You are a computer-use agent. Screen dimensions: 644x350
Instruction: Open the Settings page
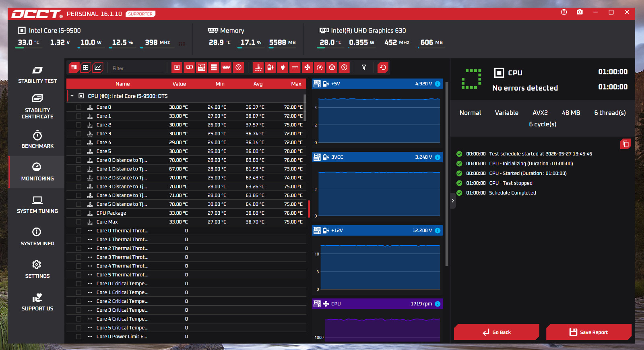click(37, 270)
